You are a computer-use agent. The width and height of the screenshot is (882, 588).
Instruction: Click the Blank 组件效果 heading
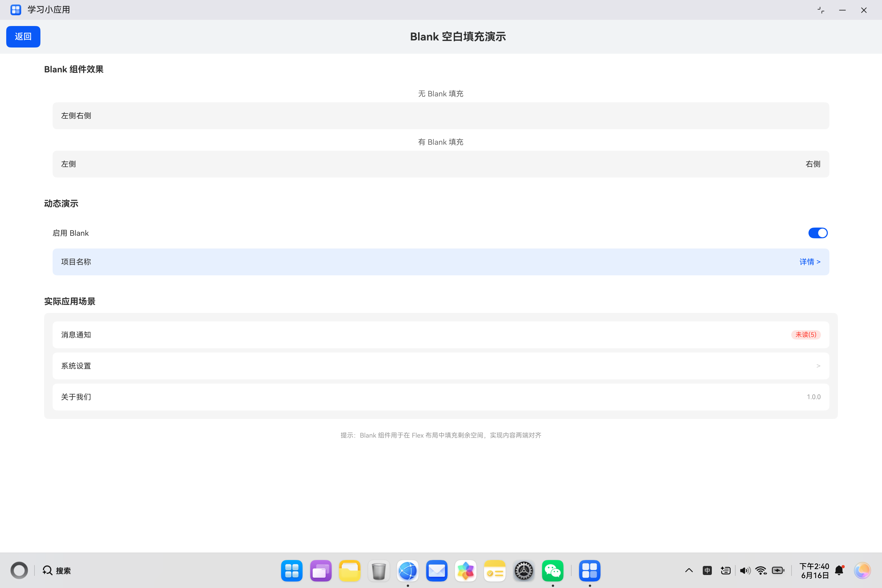click(x=74, y=69)
